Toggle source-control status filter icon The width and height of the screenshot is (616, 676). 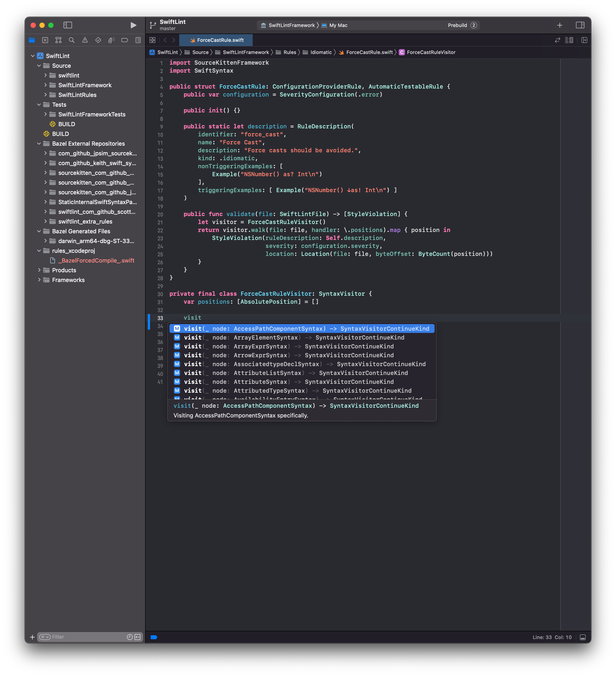[x=137, y=637]
